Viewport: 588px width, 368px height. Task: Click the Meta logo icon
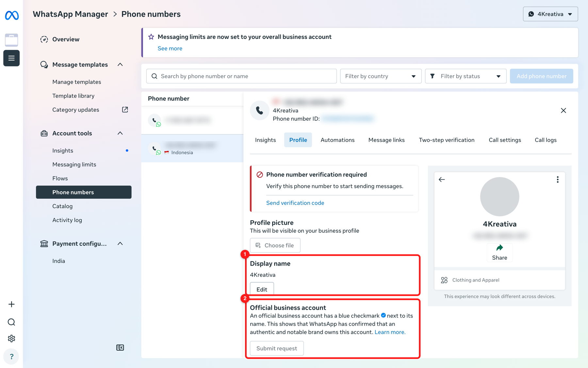pyautogui.click(x=12, y=15)
